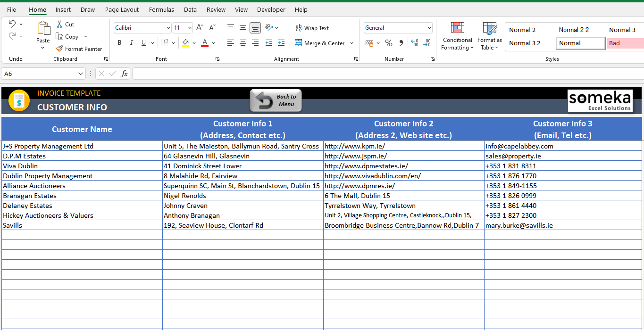644x330 pixels.
Task: Apply the Borders icon
Action: pos(164,43)
